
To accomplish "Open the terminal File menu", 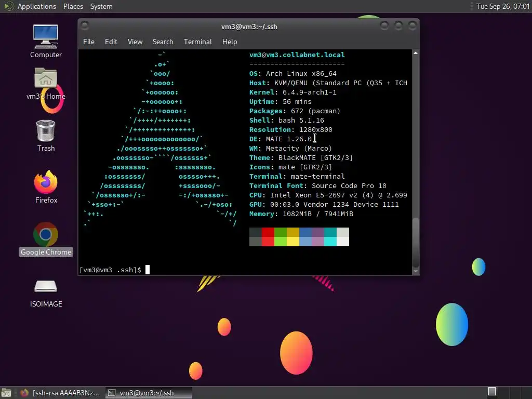I will (x=89, y=42).
